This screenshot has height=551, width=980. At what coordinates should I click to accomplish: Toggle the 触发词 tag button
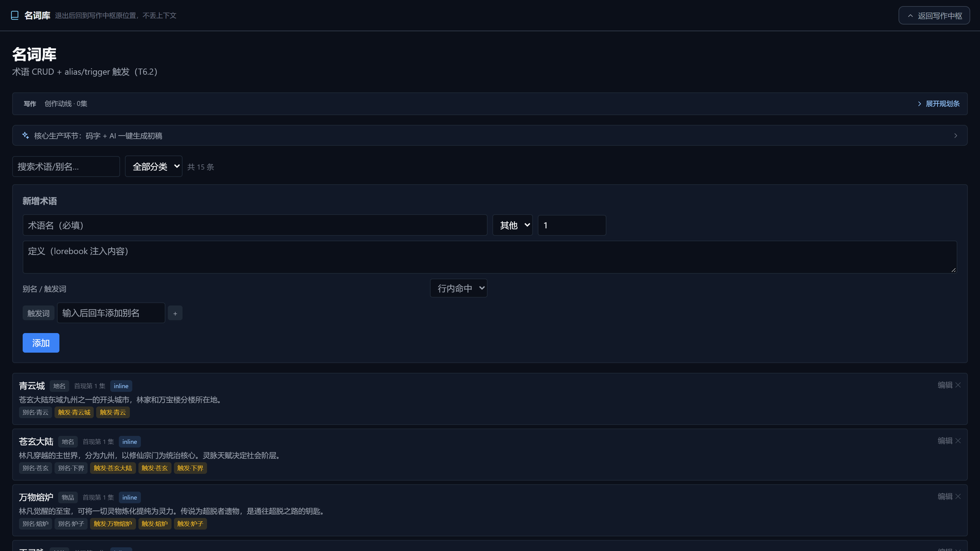pyautogui.click(x=38, y=313)
